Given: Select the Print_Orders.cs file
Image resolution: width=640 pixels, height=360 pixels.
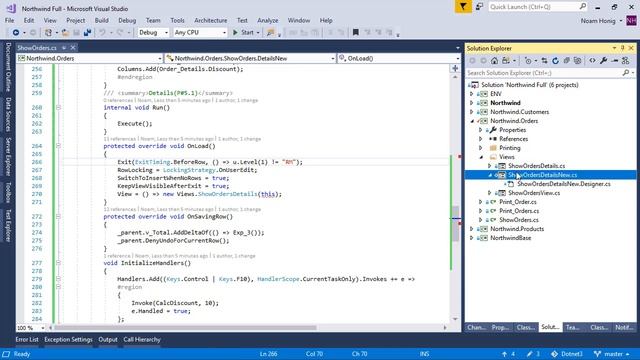Looking at the screenshot, I should pyautogui.click(x=519, y=211).
